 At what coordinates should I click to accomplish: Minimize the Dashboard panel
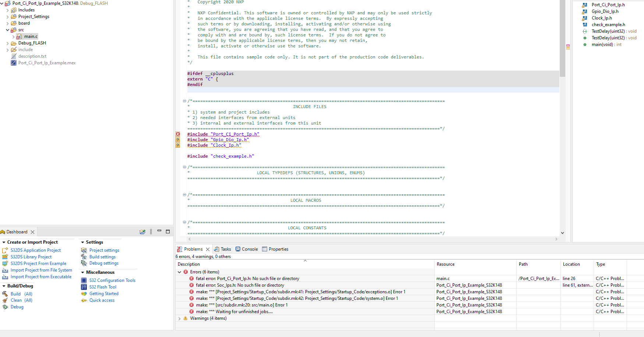[x=159, y=231]
